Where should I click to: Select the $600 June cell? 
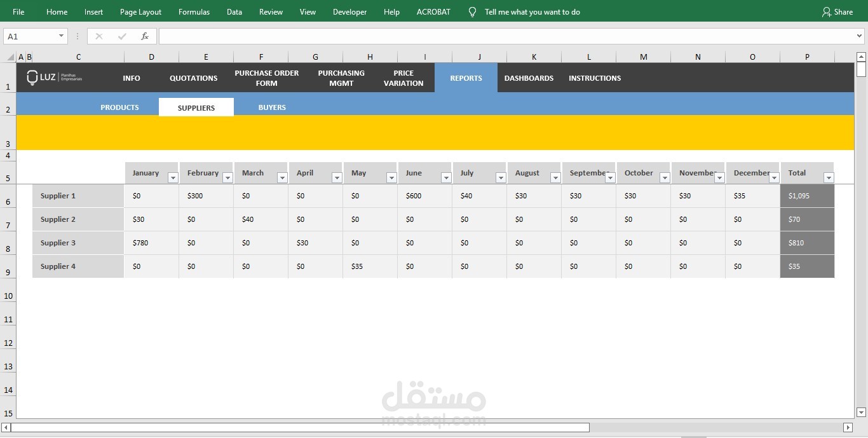[424, 196]
